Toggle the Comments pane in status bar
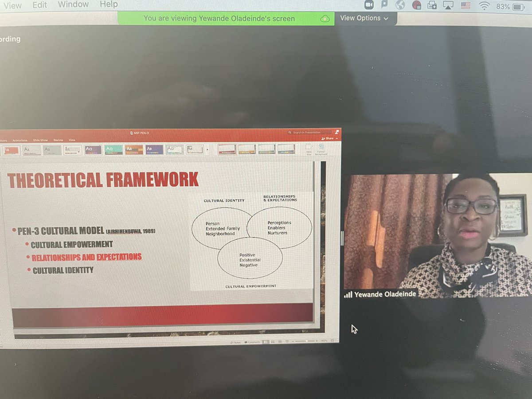This screenshot has width=532, height=399. [252, 342]
